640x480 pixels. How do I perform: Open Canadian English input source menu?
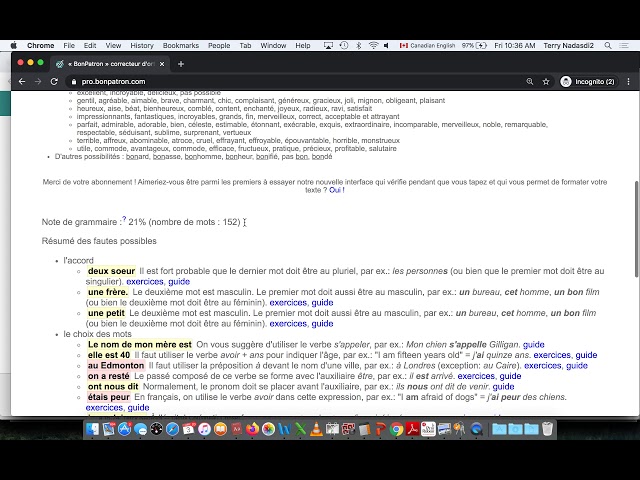point(426,45)
